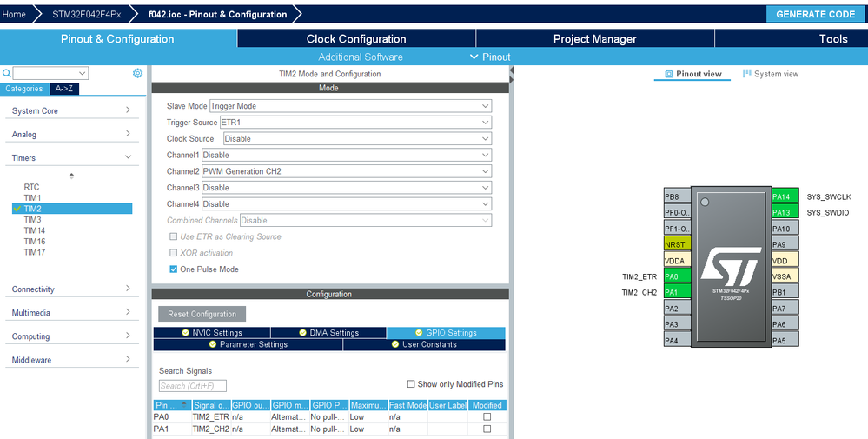
Task: Select pin PA4 on the chip
Action: tap(678, 341)
